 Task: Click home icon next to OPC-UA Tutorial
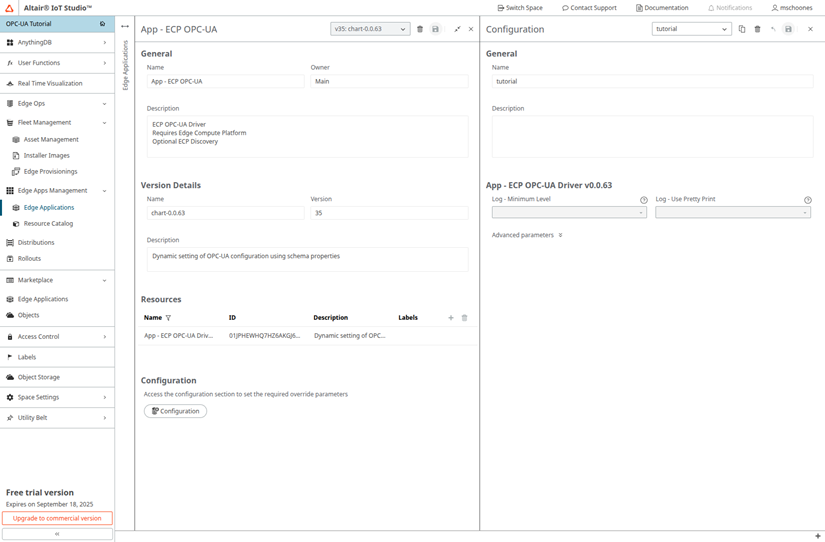tap(103, 24)
